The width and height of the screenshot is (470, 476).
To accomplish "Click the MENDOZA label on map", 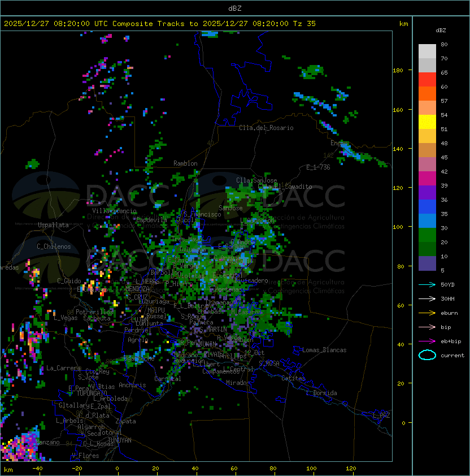I will [x=137, y=289].
